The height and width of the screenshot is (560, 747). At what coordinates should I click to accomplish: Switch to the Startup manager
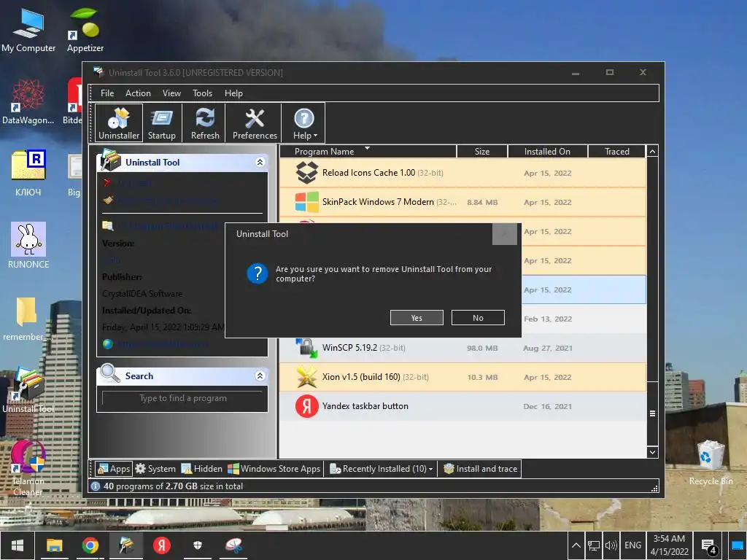pyautogui.click(x=161, y=122)
